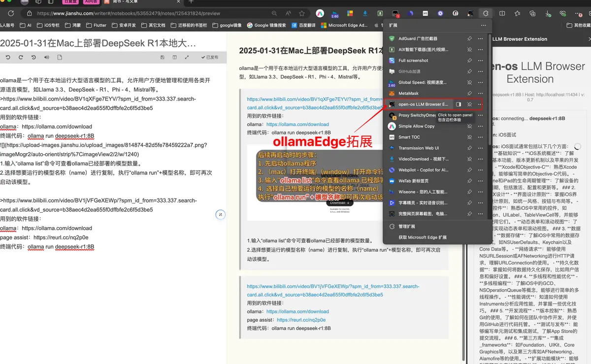Screen dimensions: 591x364
Task: Click the site lock icon in address bar
Action: tap(30, 13)
